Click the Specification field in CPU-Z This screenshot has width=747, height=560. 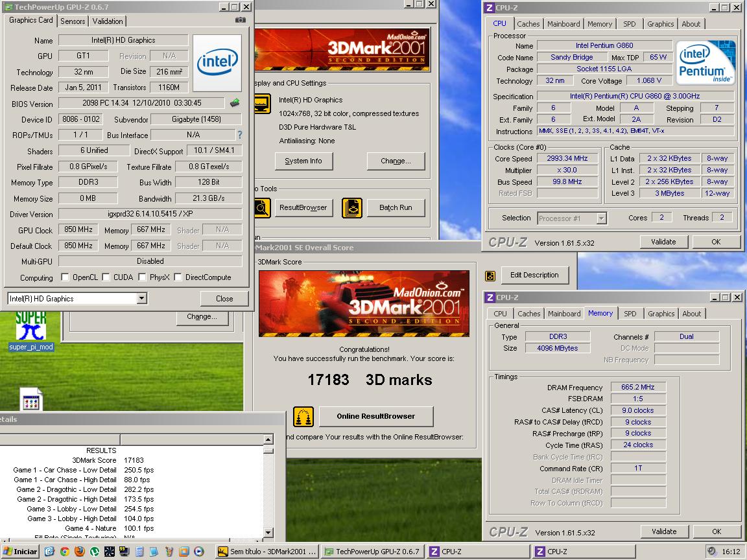tap(635, 96)
